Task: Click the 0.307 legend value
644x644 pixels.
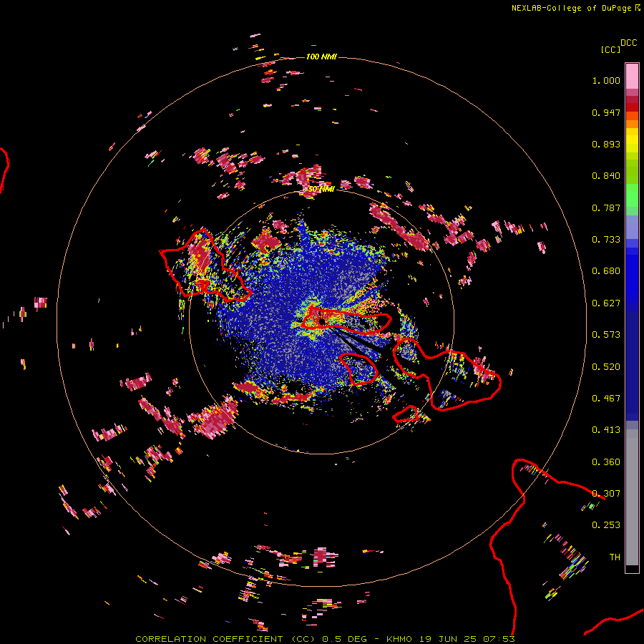Action: point(606,494)
